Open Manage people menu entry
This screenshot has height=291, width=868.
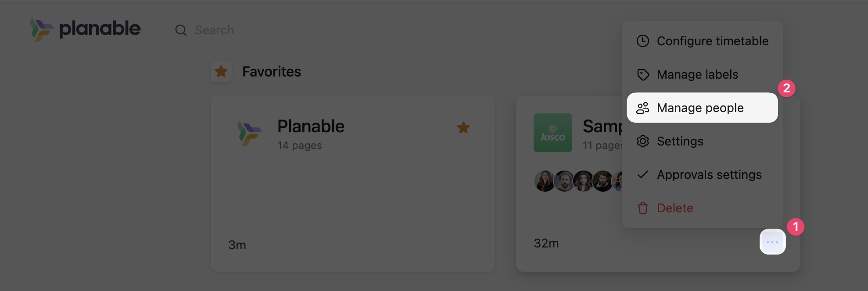[x=700, y=108]
